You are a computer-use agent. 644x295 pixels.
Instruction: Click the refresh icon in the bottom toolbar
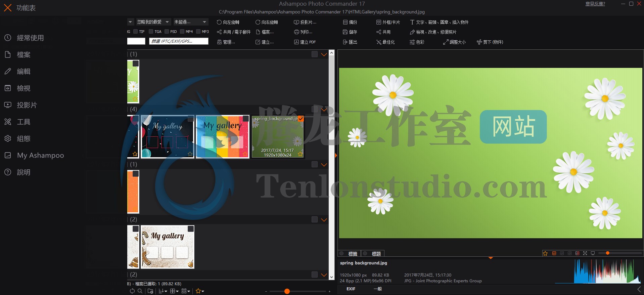[132, 291]
